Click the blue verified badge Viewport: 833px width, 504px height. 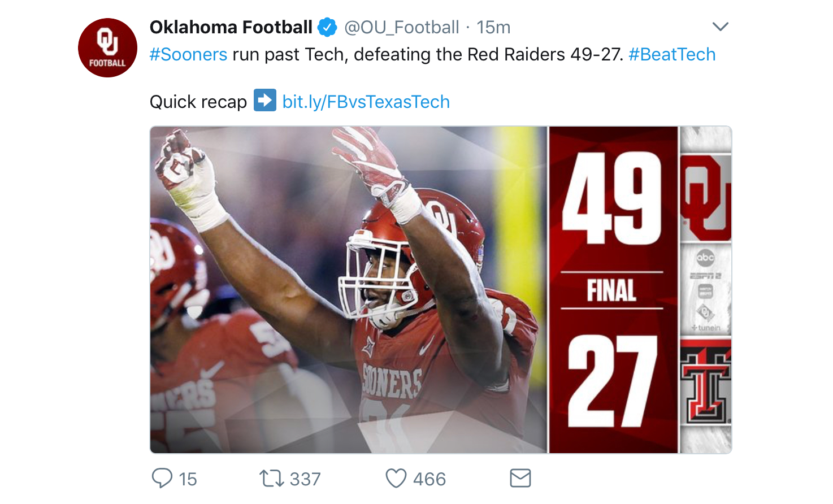point(327,27)
